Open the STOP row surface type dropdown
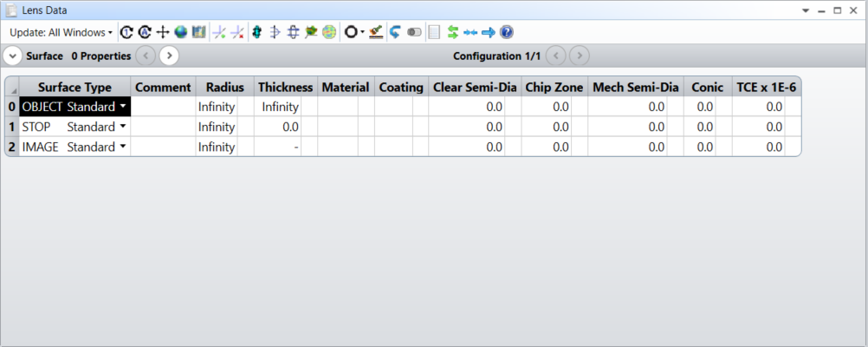This screenshot has height=347, width=868. [122, 127]
